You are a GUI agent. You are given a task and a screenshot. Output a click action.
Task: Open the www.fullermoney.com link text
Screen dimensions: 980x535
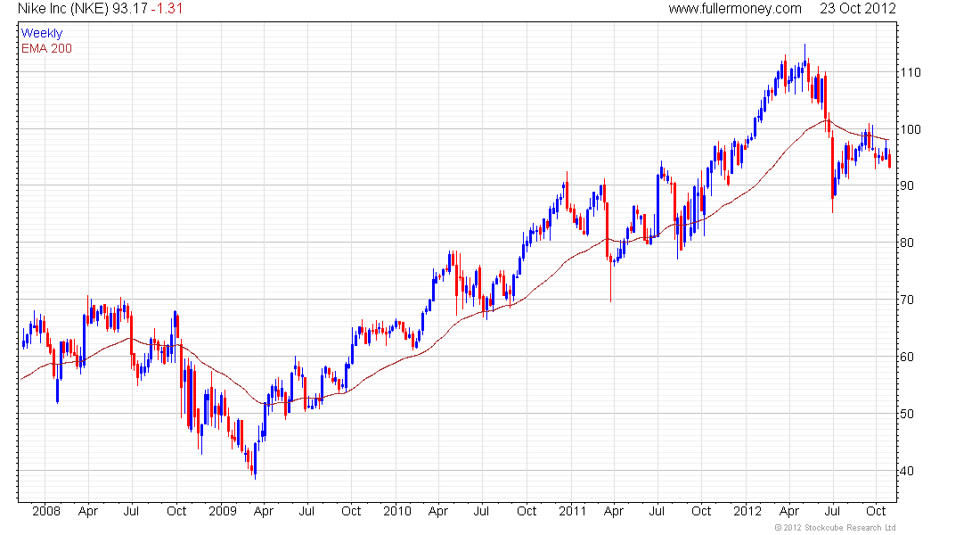point(735,9)
